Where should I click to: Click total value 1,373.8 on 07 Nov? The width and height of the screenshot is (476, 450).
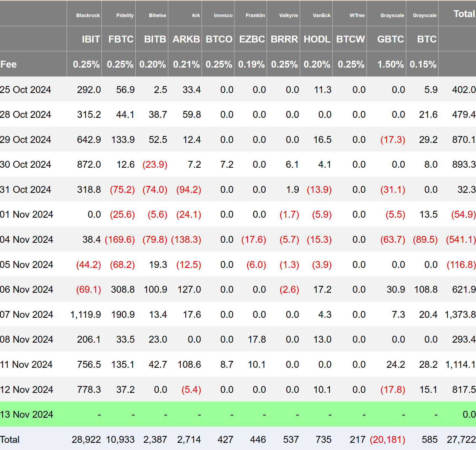[x=460, y=315]
